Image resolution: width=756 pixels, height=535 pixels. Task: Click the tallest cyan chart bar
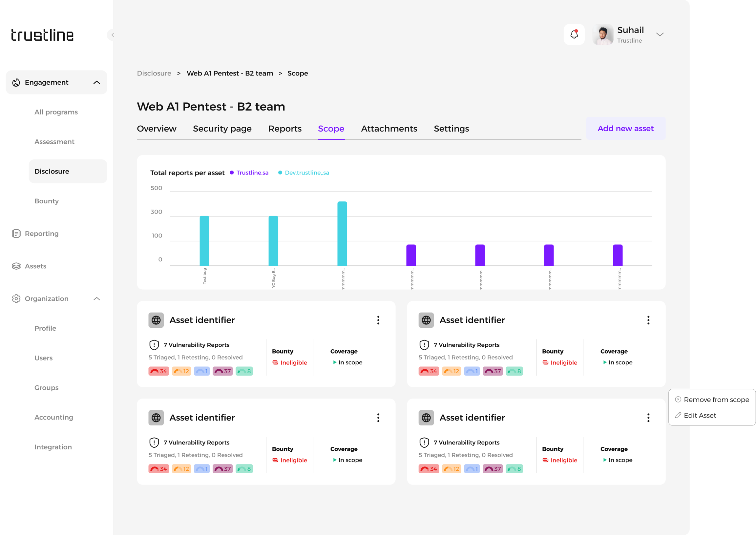[x=342, y=233]
